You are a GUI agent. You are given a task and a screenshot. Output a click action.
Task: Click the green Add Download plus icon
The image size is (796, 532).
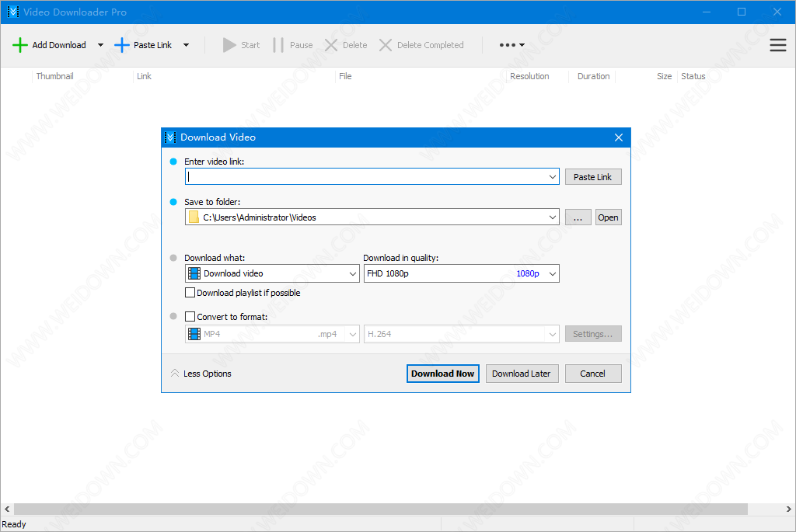coord(19,45)
